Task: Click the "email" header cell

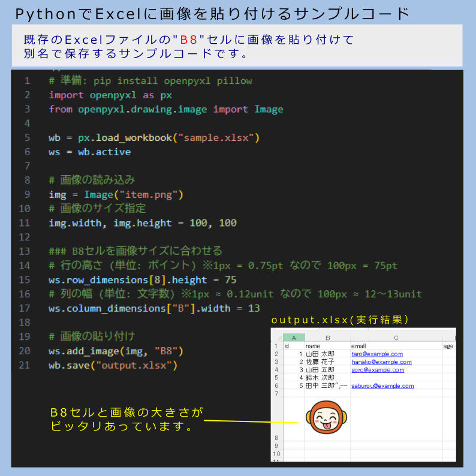Action: 396,346
